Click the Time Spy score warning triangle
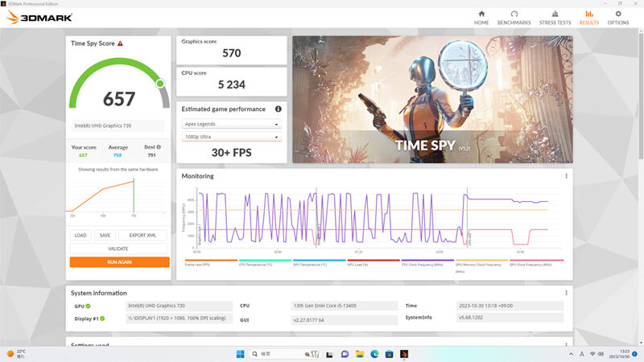644x362 pixels. 120,43
